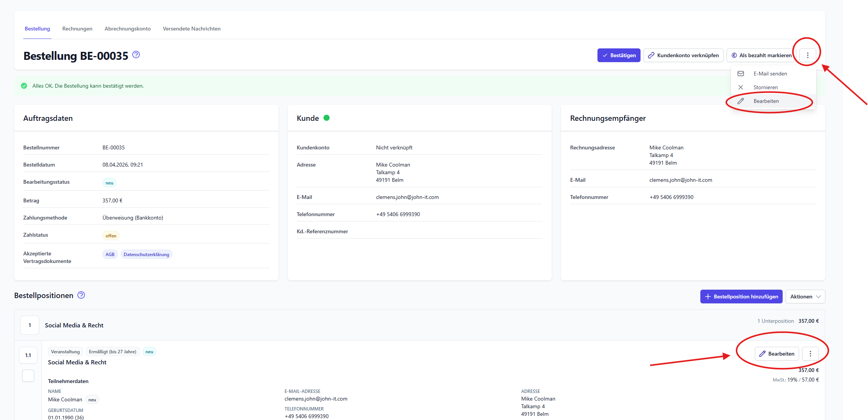Click Ermäßigt (bis 27 Jahre) tag
Image resolution: width=868 pixels, height=420 pixels.
click(x=113, y=351)
